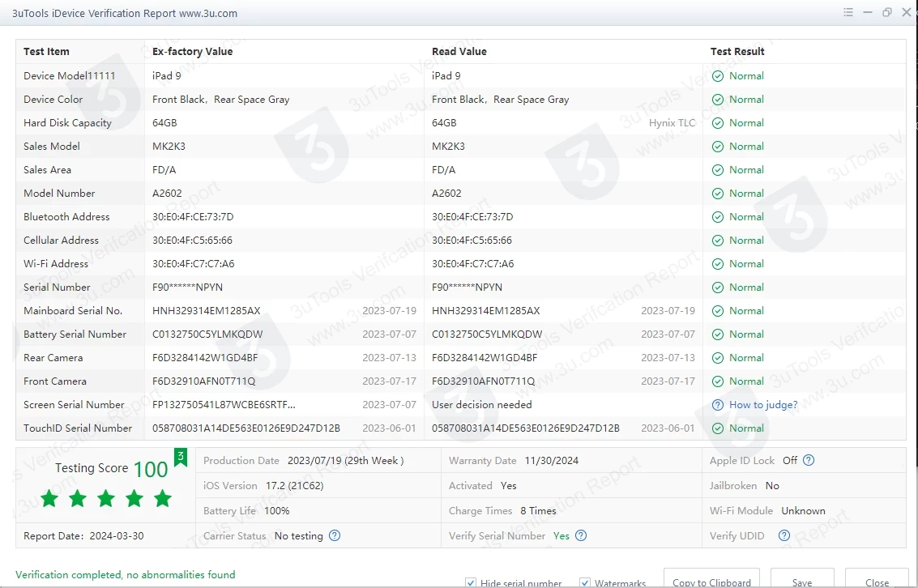Click the Test Result column header
The height and width of the screenshot is (588, 918).
tap(737, 52)
